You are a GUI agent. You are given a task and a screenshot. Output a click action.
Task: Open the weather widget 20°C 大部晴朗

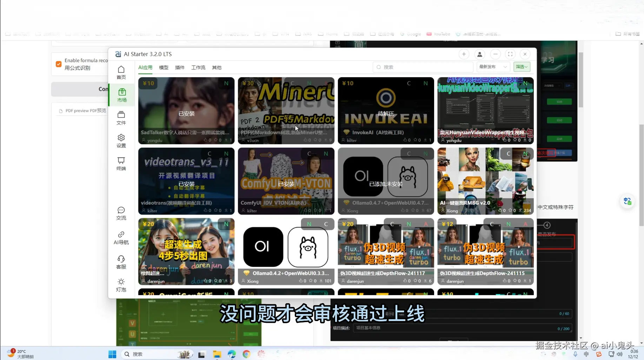(20, 354)
